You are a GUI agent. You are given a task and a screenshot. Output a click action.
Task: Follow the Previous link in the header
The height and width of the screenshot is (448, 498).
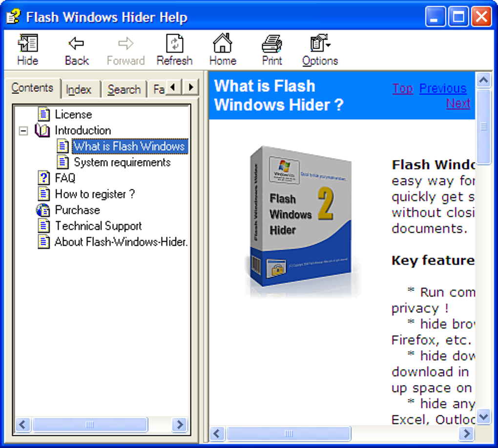point(443,88)
